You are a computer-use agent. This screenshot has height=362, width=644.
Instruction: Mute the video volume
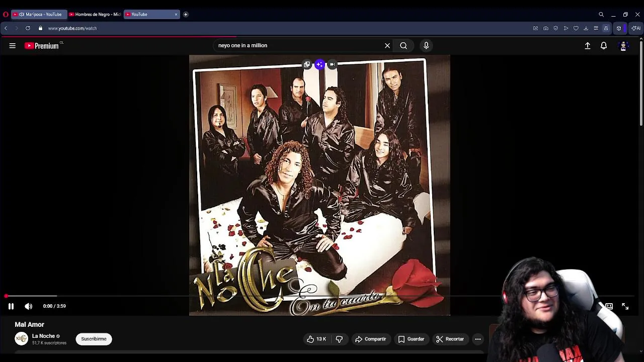[x=29, y=306]
